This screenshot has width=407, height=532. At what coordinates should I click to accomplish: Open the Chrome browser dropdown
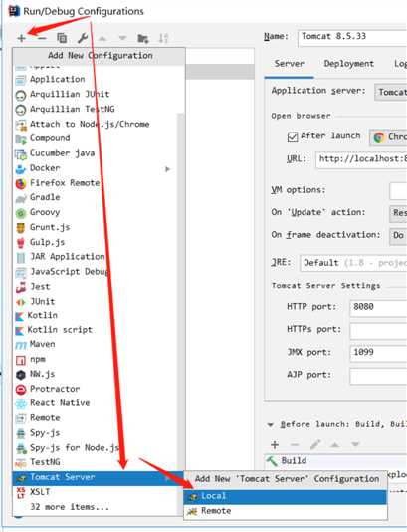(x=388, y=137)
